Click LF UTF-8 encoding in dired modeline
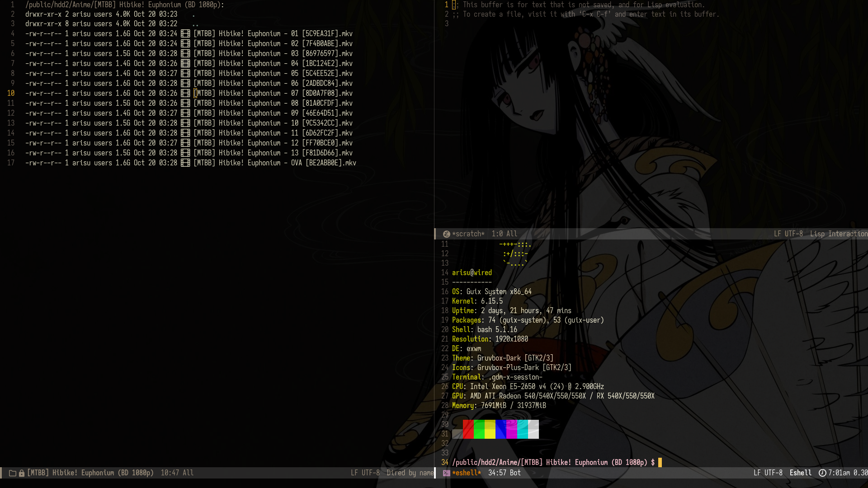This screenshot has height=488, width=868. pos(365,473)
